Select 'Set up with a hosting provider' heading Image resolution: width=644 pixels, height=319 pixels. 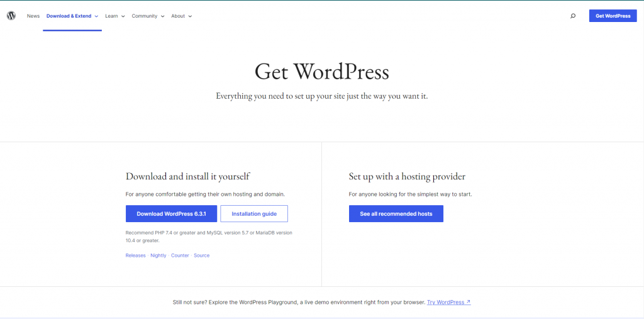coord(407,177)
